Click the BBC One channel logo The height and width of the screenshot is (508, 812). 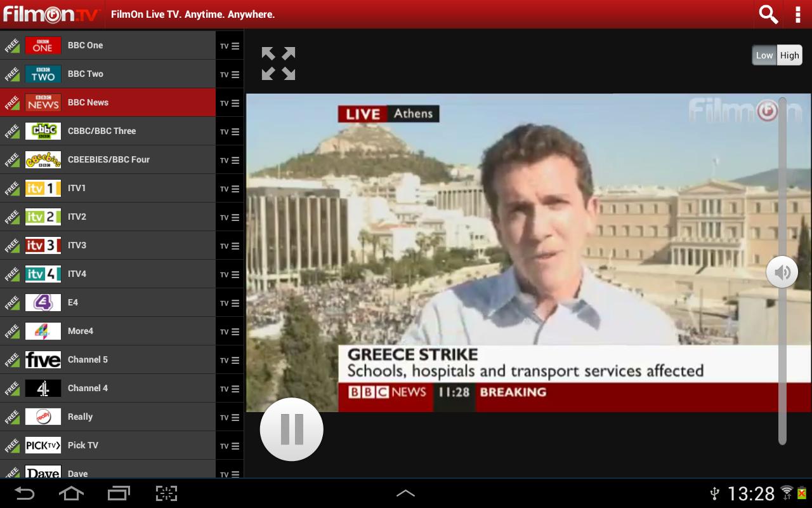click(x=43, y=46)
